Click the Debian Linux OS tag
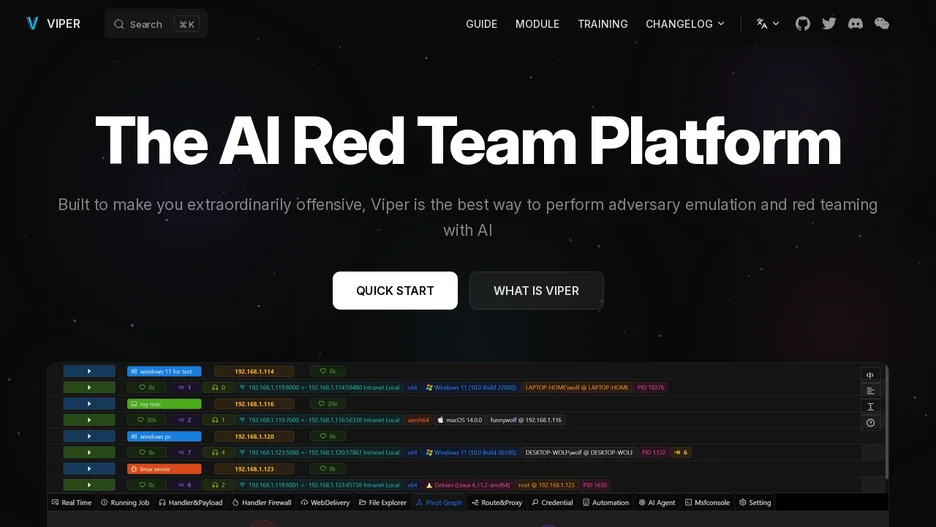 tap(467, 485)
